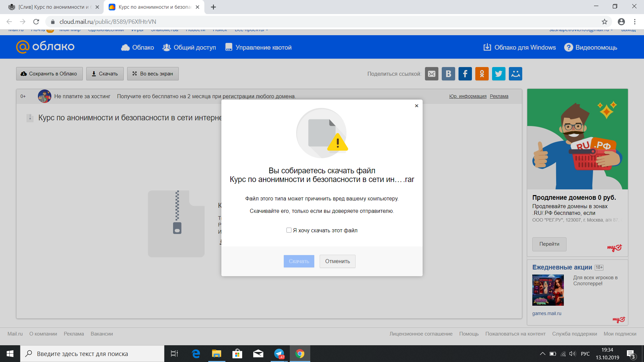644x362 pixels.
Task: Switch to the [Слив] Курс browser tab
Action: (x=54, y=7)
